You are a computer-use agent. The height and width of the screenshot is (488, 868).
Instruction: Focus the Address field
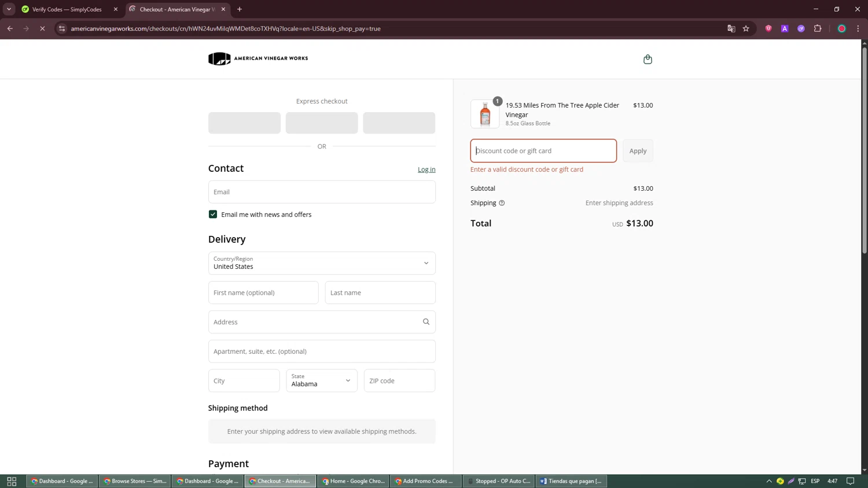coord(322,322)
